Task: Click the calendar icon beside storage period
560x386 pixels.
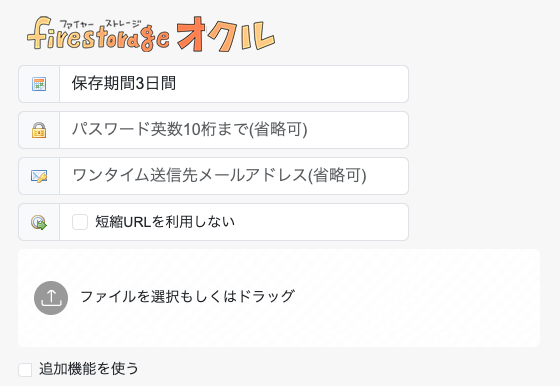Action: [x=39, y=84]
